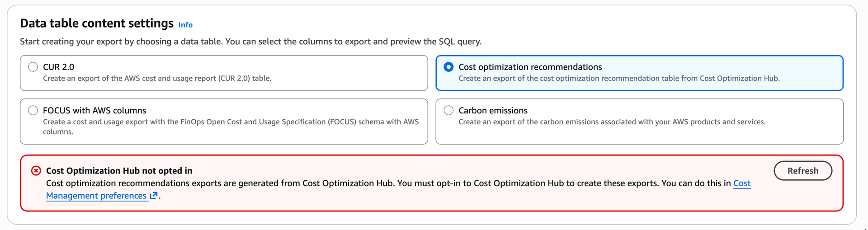Image resolution: width=868 pixels, height=230 pixels.
Task: Open the Info link beside the heading
Action: (185, 25)
